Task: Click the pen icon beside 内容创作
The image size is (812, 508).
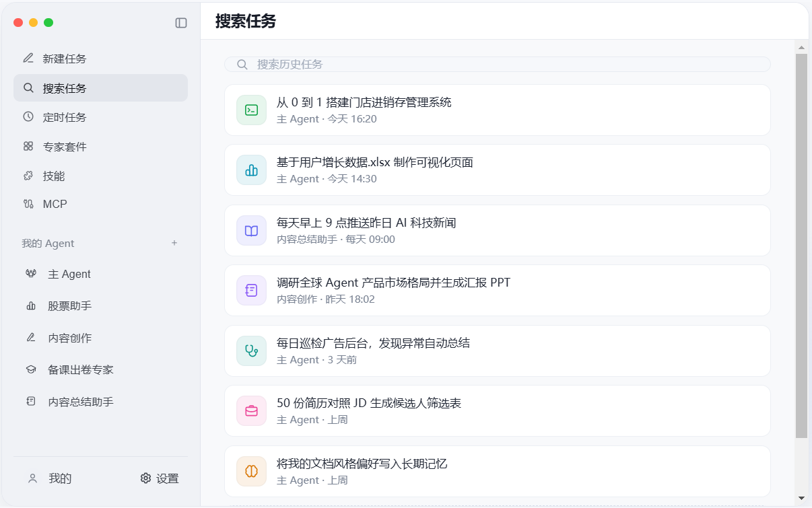Action: [x=31, y=338]
